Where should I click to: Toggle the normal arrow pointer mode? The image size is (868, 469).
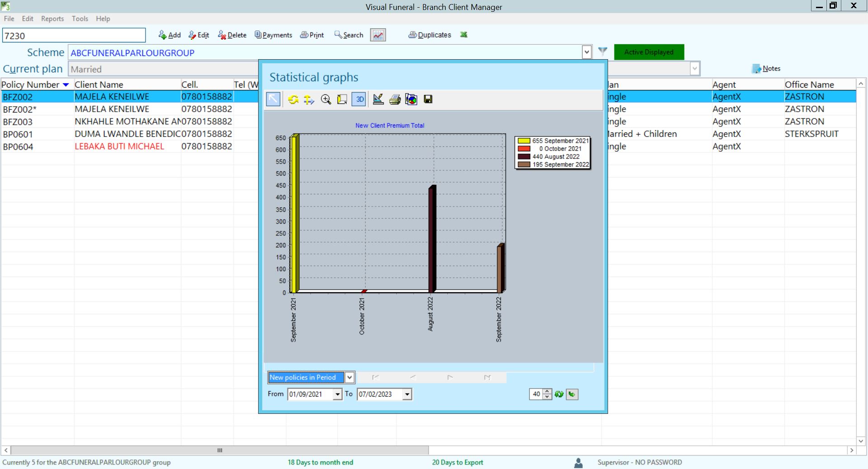pos(274,99)
